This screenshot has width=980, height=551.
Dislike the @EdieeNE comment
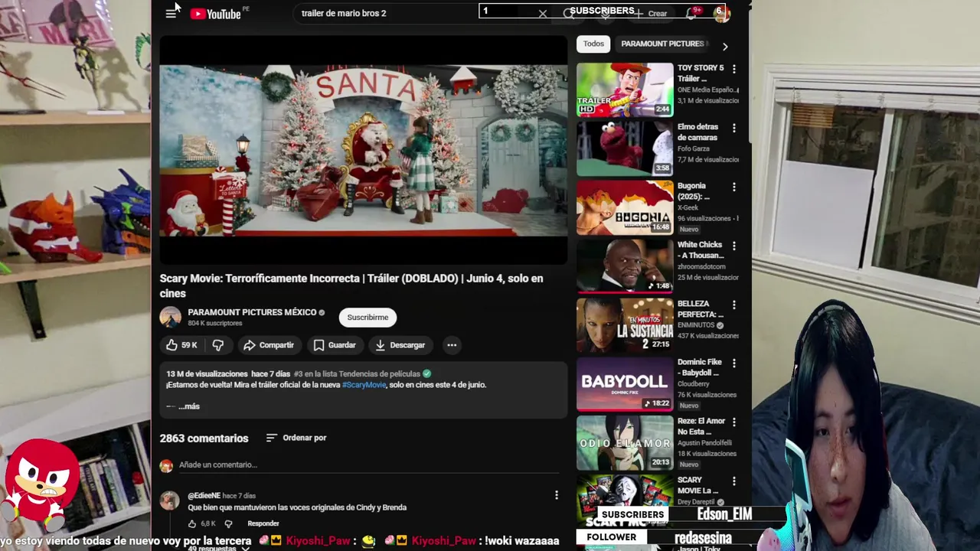(228, 523)
